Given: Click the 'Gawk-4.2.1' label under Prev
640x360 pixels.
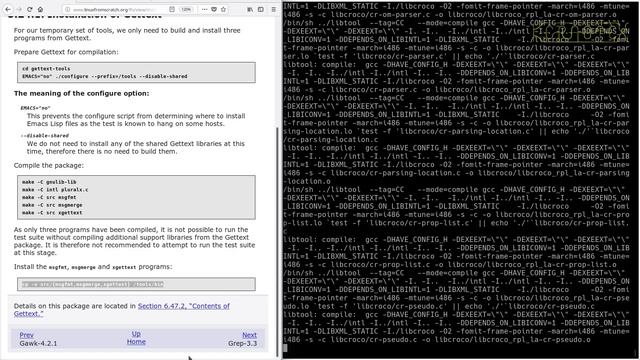Looking at the screenshot, I should [38, 343].
